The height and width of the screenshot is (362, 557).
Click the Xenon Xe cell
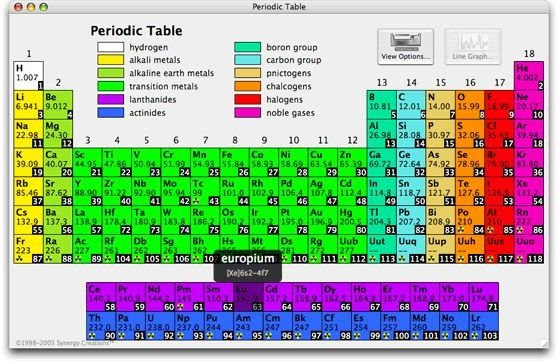click(529, 191)
